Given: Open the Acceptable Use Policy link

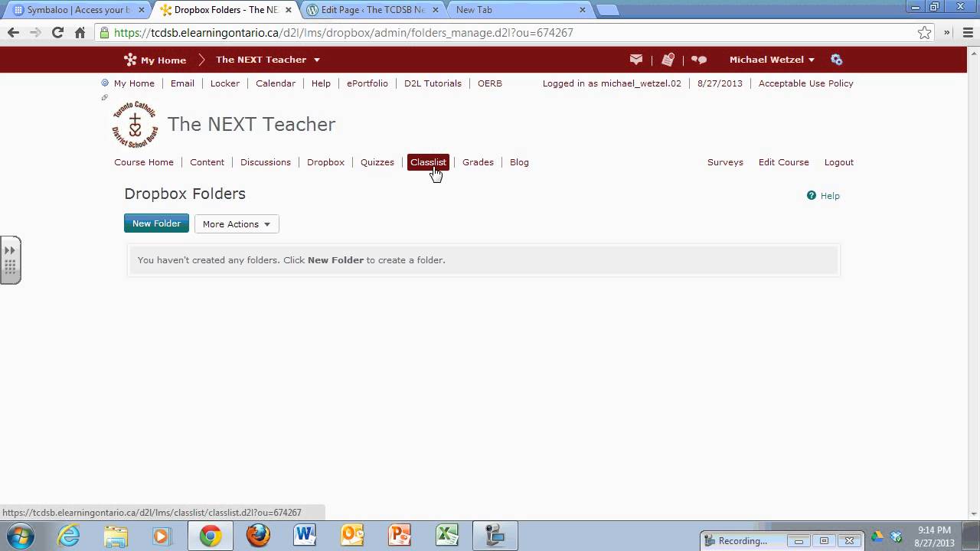Looking at the screenshot, I should (805, 83).
